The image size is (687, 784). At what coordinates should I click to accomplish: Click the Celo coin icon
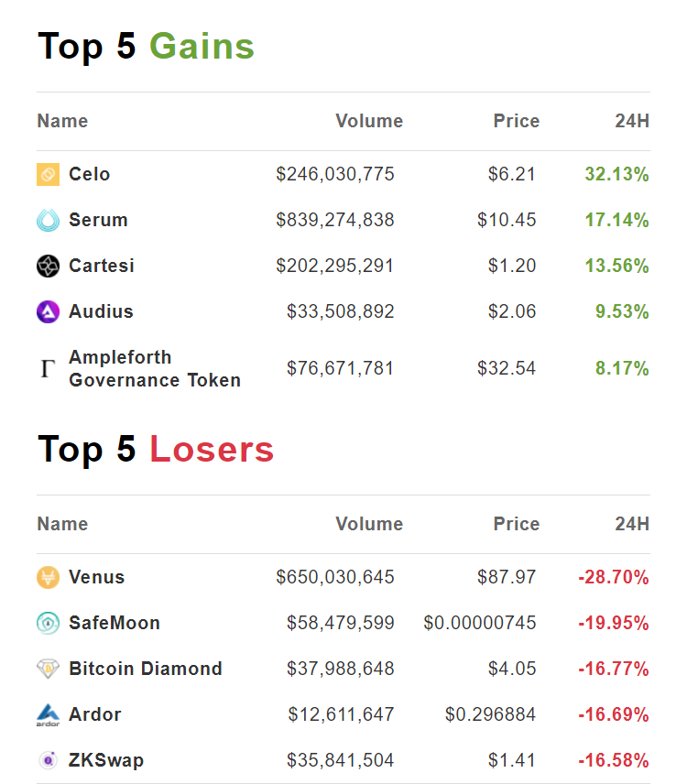(x=48, y=174)
